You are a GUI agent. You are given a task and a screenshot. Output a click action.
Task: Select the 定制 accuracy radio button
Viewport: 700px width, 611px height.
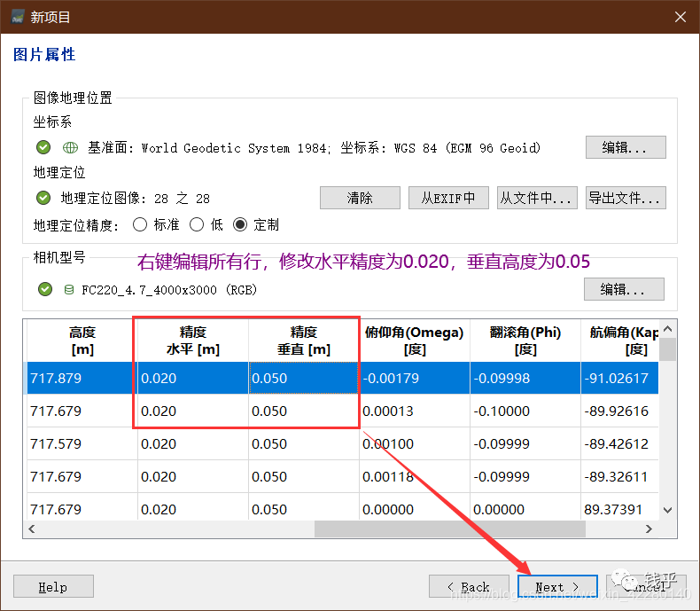click(x=240, y=225)
